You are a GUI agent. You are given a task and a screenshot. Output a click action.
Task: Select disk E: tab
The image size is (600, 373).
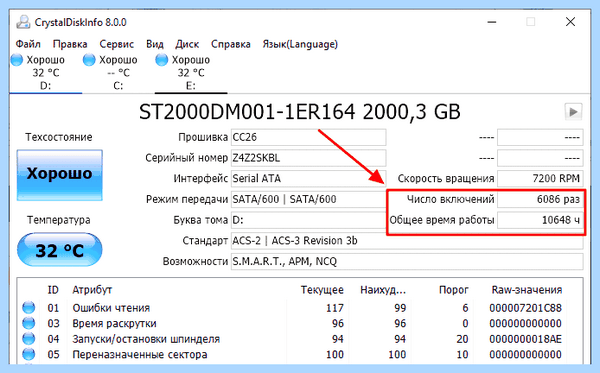click(x=191, y=73)
